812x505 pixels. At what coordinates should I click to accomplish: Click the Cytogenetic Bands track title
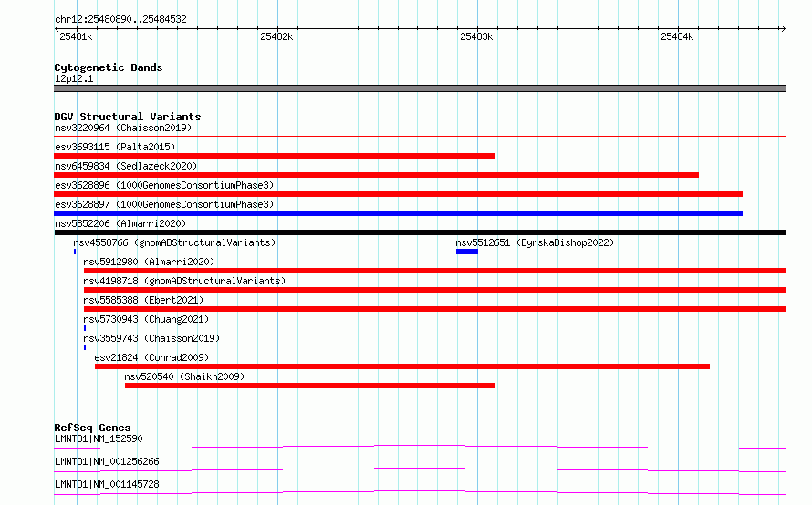[x=109, y=67]
